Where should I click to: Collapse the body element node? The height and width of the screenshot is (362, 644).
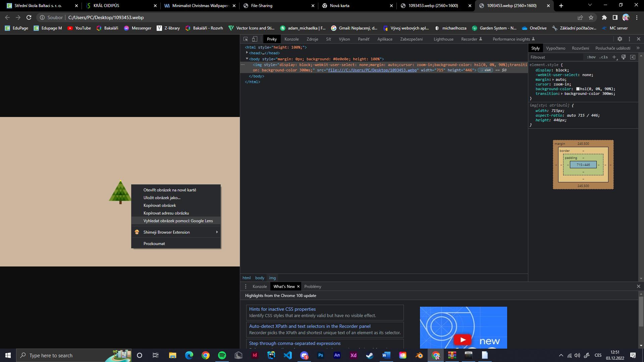click(247, 59)
